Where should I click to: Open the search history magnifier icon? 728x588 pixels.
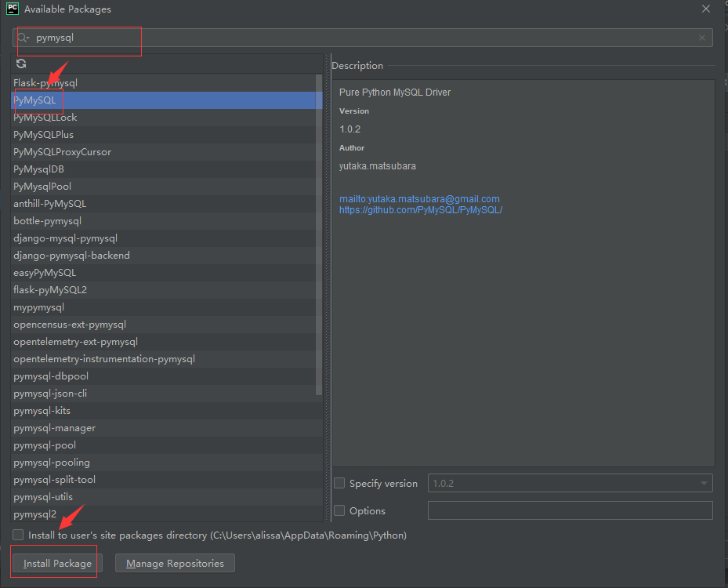pyautogui.click(x=23, y=38)
